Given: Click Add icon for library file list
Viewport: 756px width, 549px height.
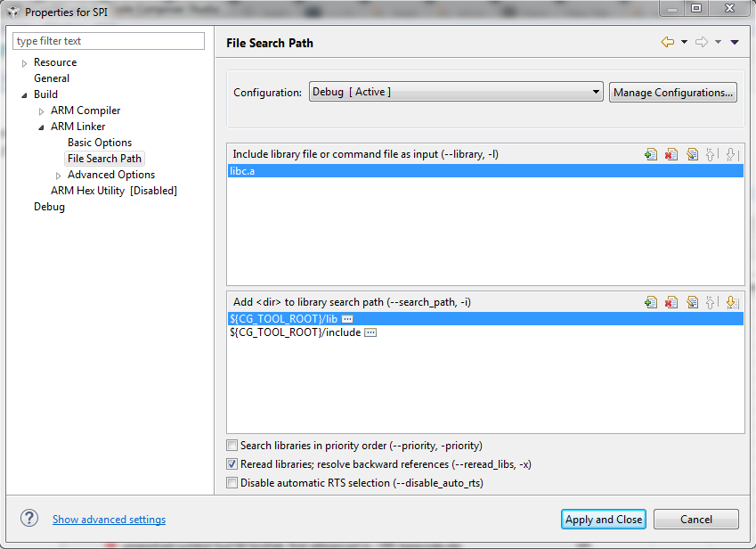Looking at the screenshot, I should point(650,154).
